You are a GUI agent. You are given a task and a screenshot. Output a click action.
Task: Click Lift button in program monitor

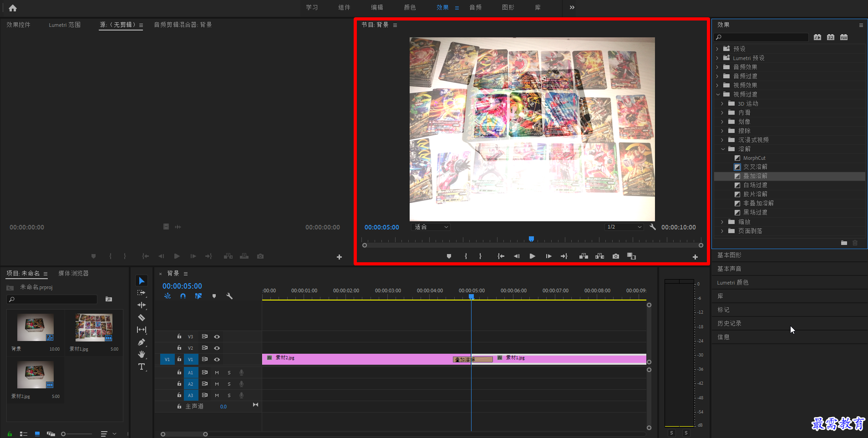584,256
